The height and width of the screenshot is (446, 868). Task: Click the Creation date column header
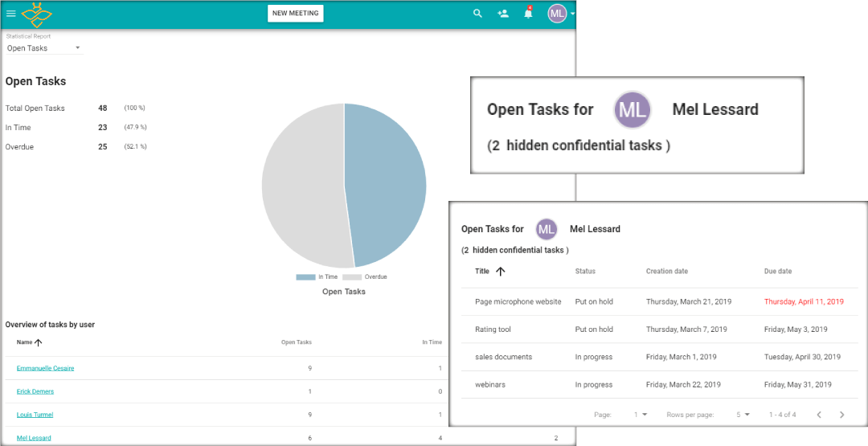point(667,271)
